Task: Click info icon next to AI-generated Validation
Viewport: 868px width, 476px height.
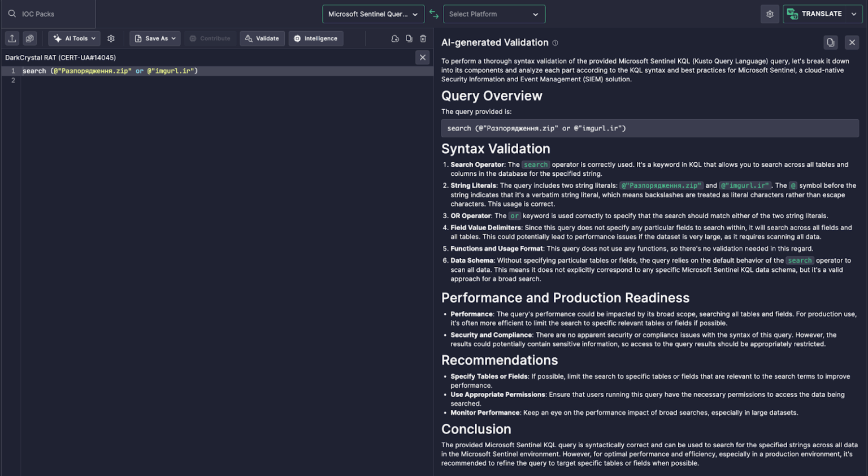Action: point(555,43)
